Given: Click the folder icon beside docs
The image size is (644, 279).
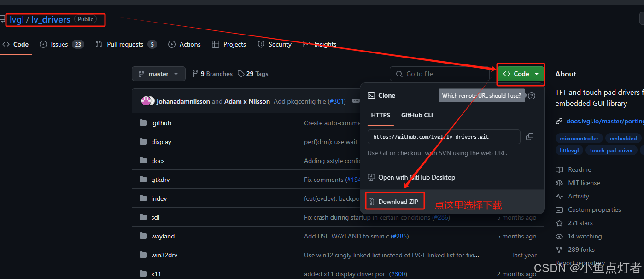Looking at the screenshot, I should coord(143,161).
